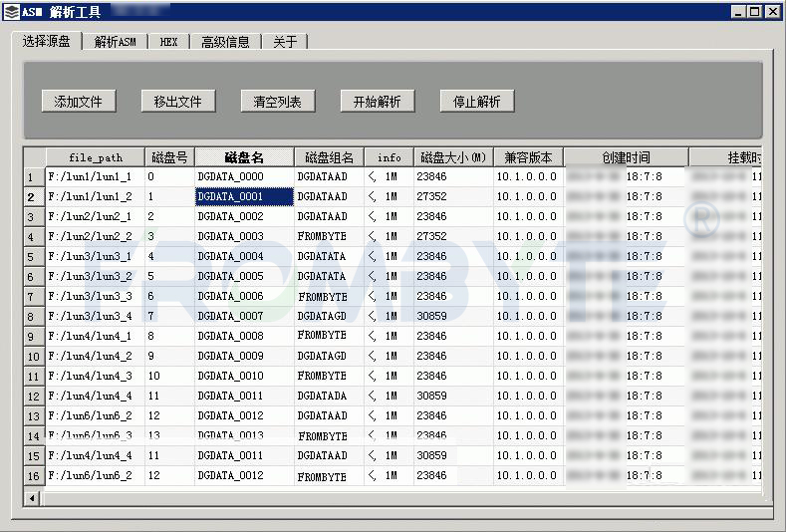Viewport: 786px width, 532px height.
Task: Select row header number 8
Action: pyautogui.click(x=34, y=317)
